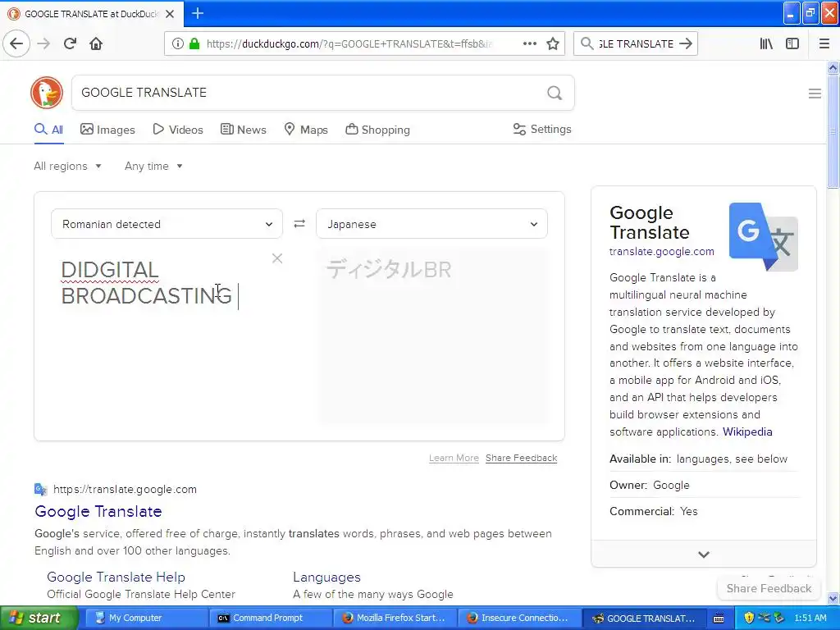Switch to the News tab
This screenshot has width=840, height=630.
click(x=243, y=130)
